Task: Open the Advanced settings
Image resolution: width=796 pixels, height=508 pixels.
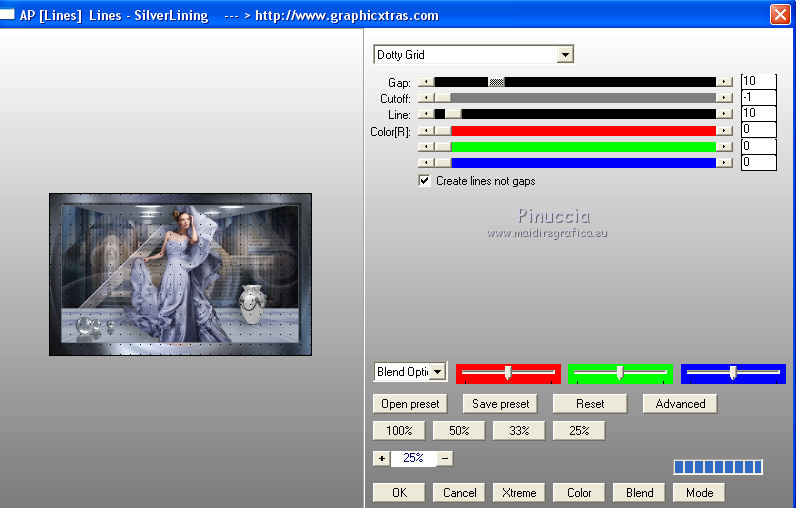Action: tap(680, 404)
